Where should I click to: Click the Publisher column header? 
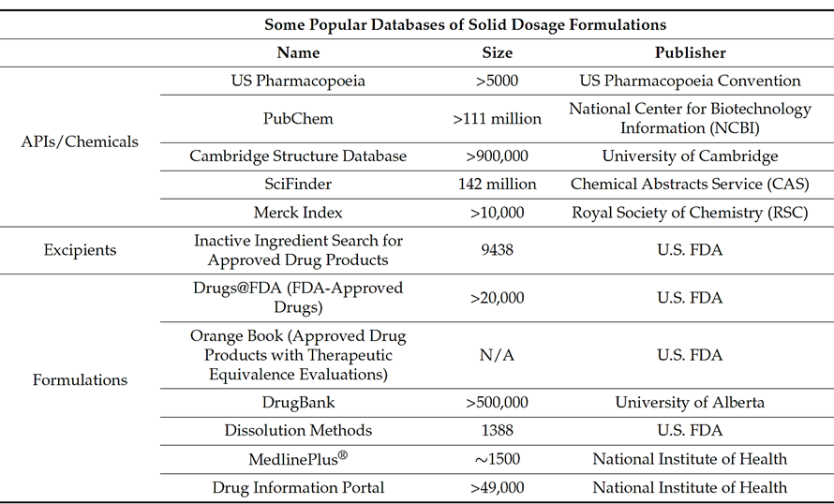click(690, 52)
